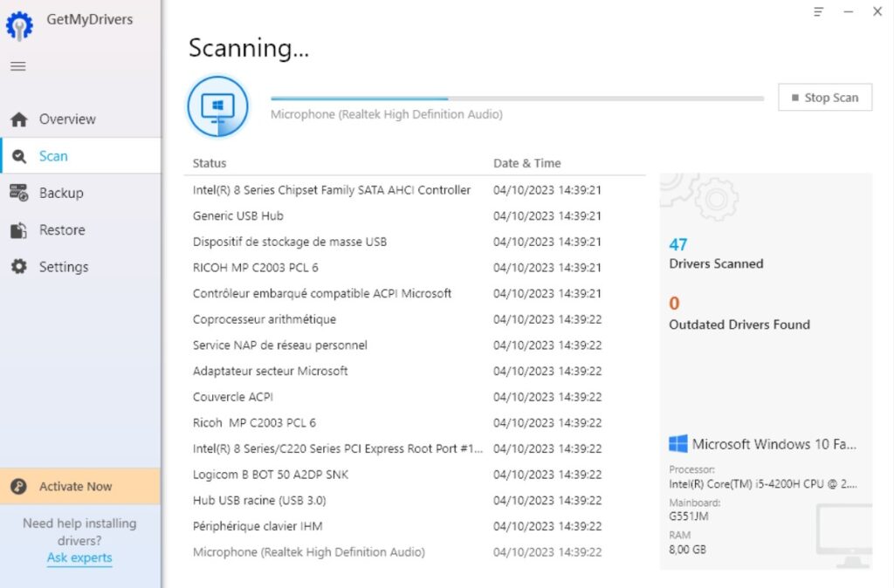Image resolution: width=894 pixels, height=588 pixels.
Task: Click Activate Now
Action: click(80, 486)
